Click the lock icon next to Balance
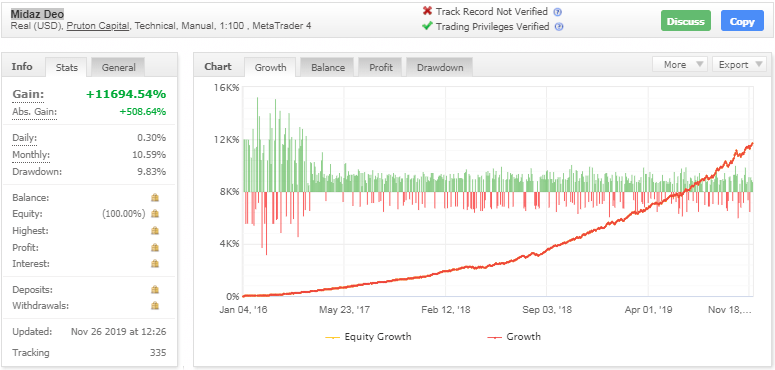This screenshot has height=370, width=775. pos(155,198)
